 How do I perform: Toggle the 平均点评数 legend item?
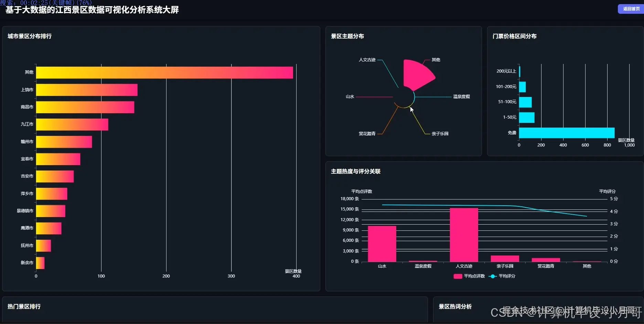[469, 276]
